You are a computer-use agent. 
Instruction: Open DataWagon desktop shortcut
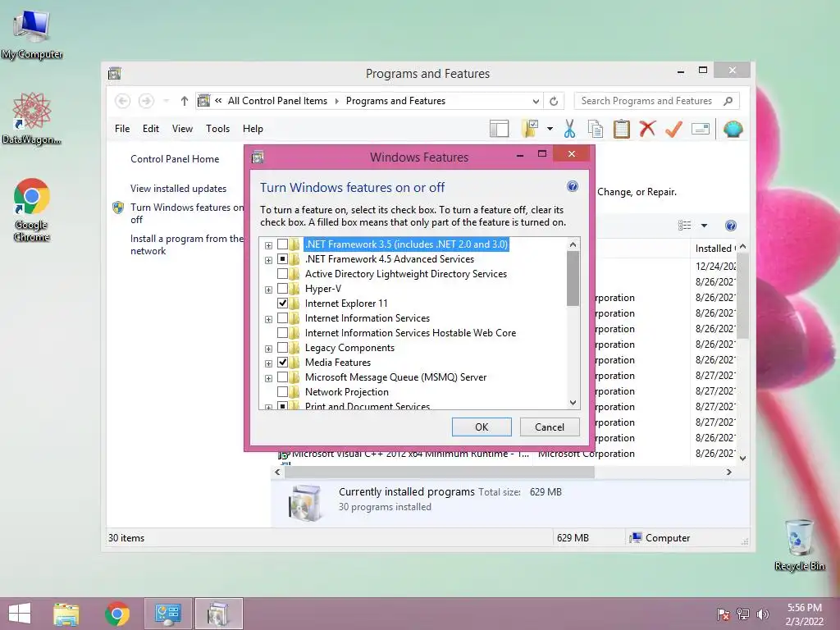[x=32, y=118]
